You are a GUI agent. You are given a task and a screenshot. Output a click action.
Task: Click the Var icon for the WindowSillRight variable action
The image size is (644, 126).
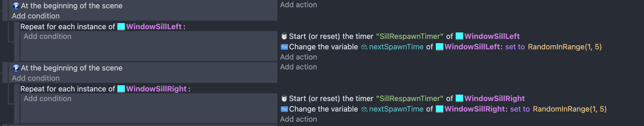coord(284,109)
